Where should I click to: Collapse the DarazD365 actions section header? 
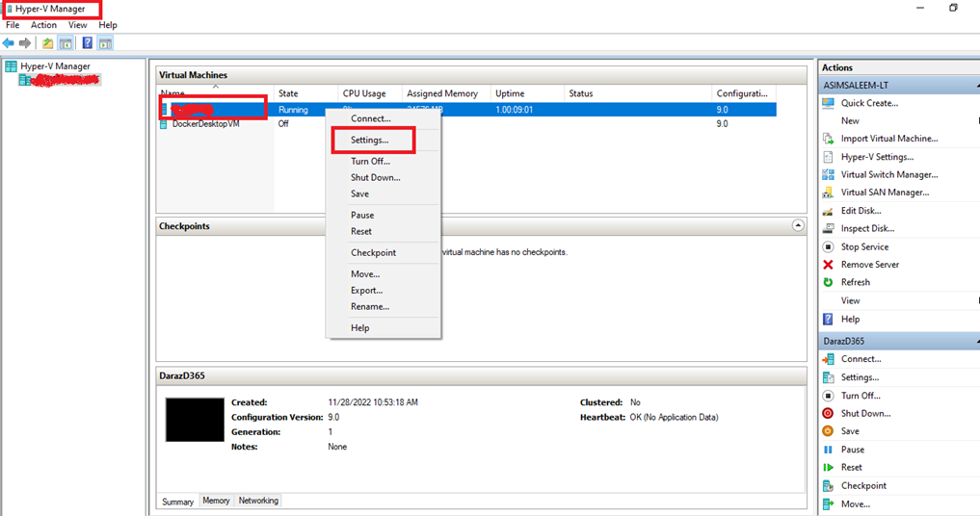tap(977, 341)
